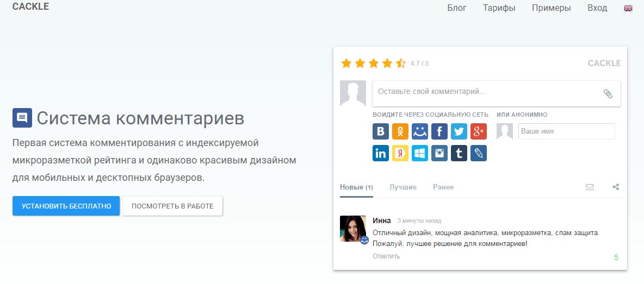The height and width of the screenshot is (284, 644).
Task: Click the Вход login link
Action: pos(597,8)
